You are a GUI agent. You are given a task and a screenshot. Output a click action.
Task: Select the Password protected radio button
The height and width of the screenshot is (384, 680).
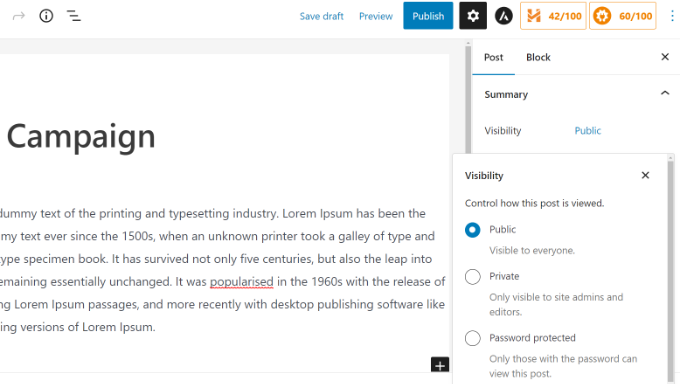tap(473, 338)
